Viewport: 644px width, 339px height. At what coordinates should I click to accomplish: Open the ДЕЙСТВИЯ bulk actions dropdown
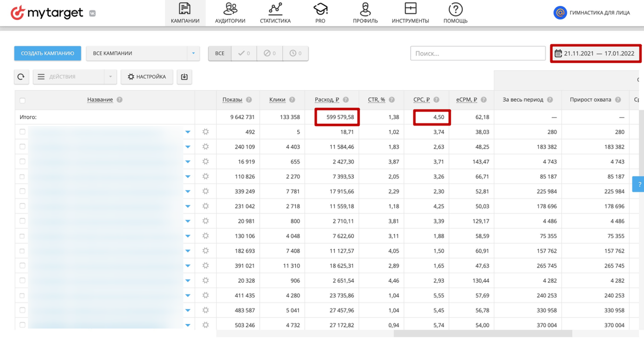(75, 77)
